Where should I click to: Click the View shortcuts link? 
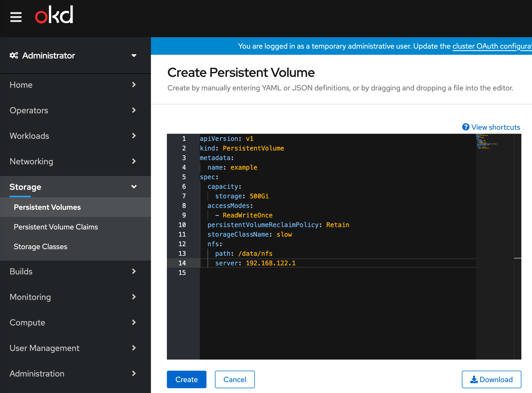[x=496, y=127]
